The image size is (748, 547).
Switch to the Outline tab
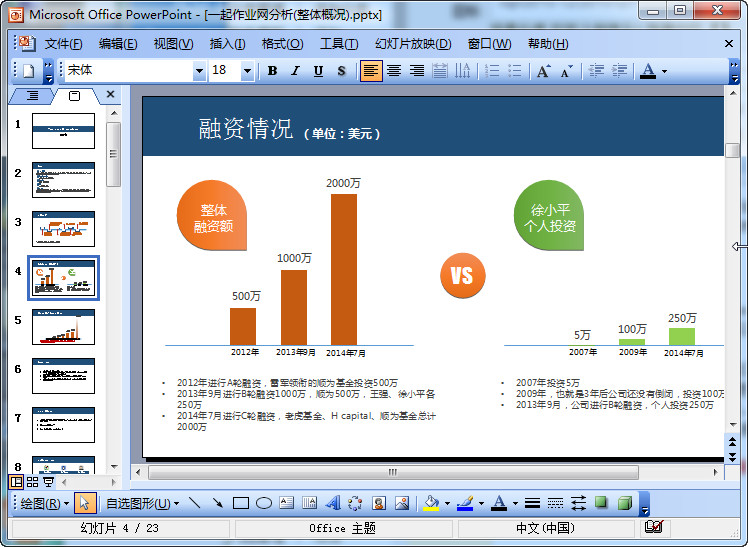point(32,96)
